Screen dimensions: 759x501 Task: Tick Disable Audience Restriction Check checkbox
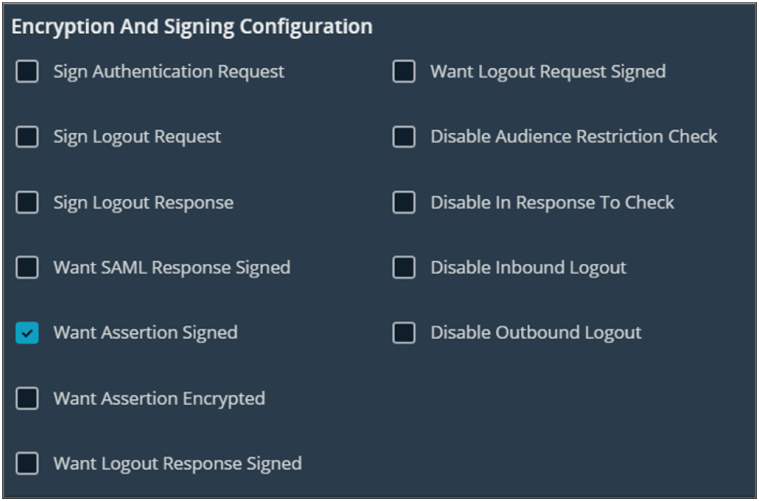[x=404, y=137]
